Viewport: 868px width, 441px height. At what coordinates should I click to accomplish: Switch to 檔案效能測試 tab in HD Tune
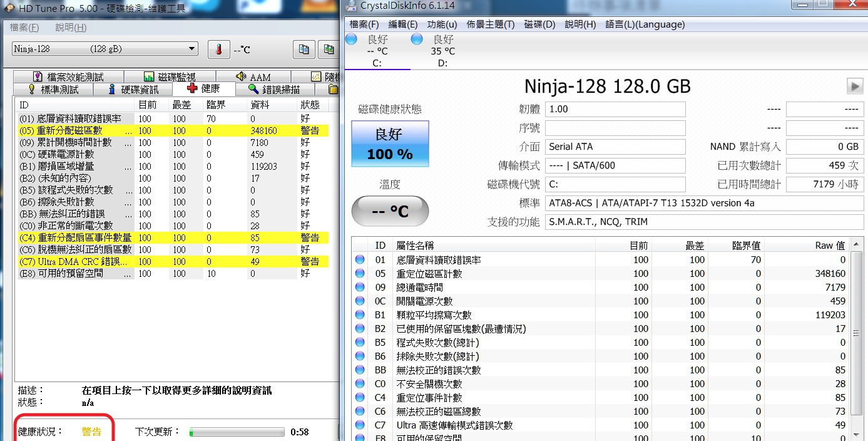point(68,76)
